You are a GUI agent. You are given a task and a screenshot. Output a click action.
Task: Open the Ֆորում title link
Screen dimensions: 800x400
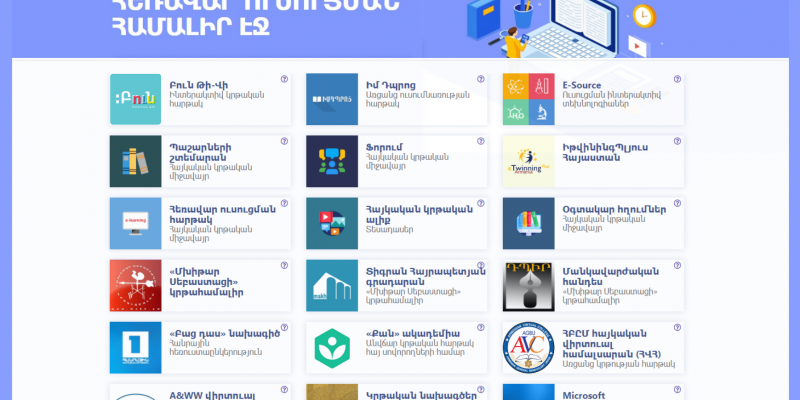[382, 147]
